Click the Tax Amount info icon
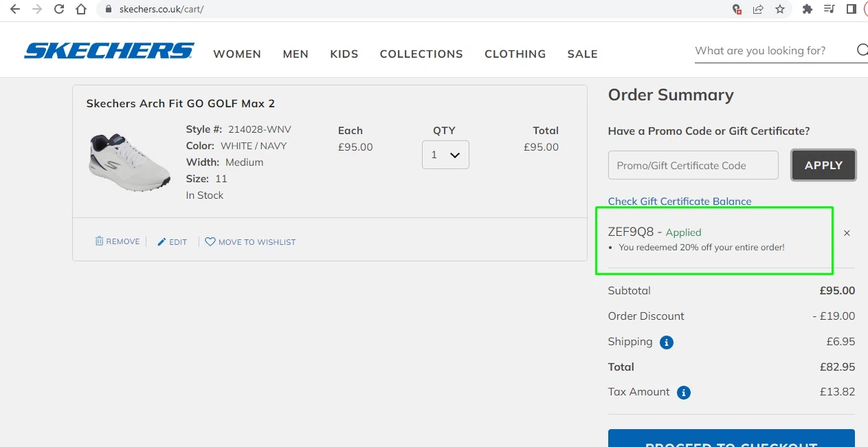 [x=683, y=393]
